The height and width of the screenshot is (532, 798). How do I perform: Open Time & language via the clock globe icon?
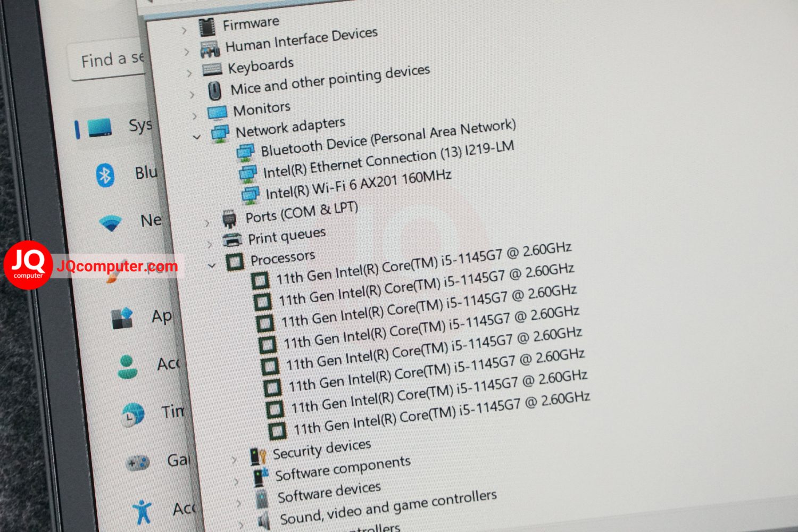tap(132, 414)
